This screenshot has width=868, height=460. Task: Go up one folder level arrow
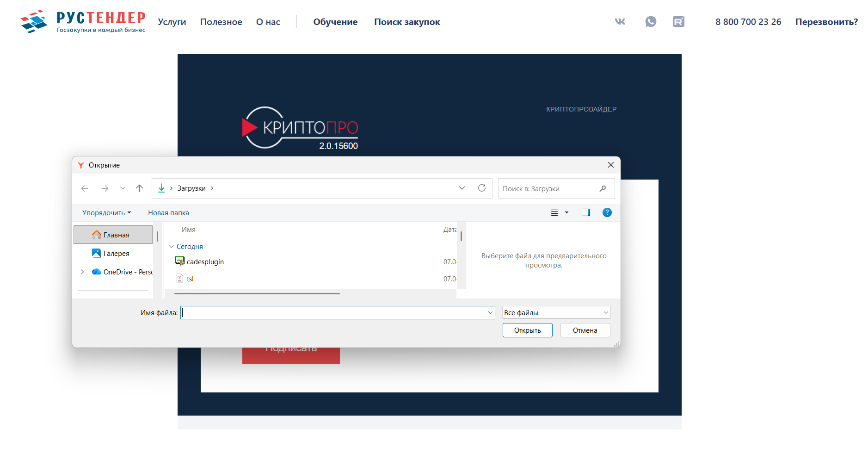point(139,188)
